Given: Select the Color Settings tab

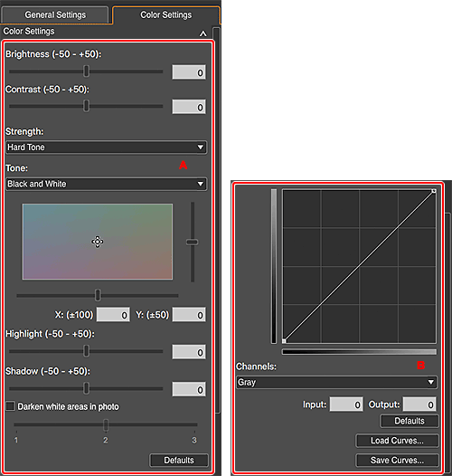Looking at the screenshot, I should click(166, 14).
